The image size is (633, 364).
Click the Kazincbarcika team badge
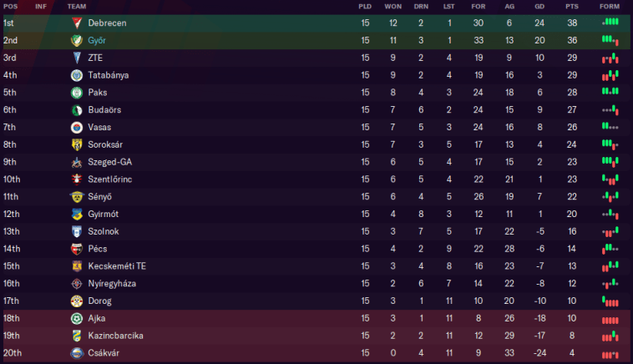coord(76,336)
